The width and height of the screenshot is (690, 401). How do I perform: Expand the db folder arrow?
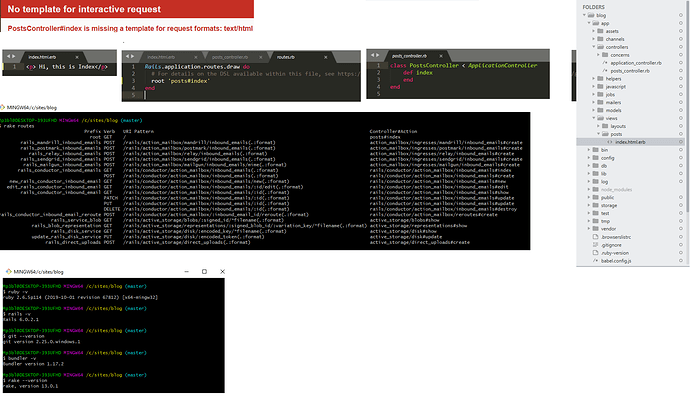point(589,166)
